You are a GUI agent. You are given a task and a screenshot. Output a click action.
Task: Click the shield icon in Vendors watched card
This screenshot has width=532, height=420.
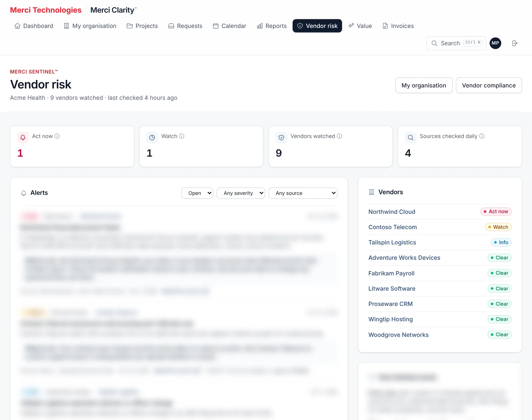coord(281,137)
